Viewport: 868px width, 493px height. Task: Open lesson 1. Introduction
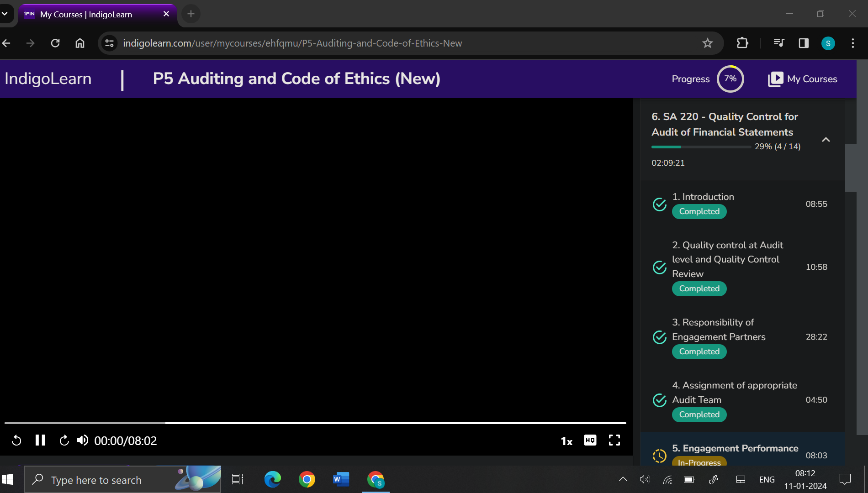703,197
